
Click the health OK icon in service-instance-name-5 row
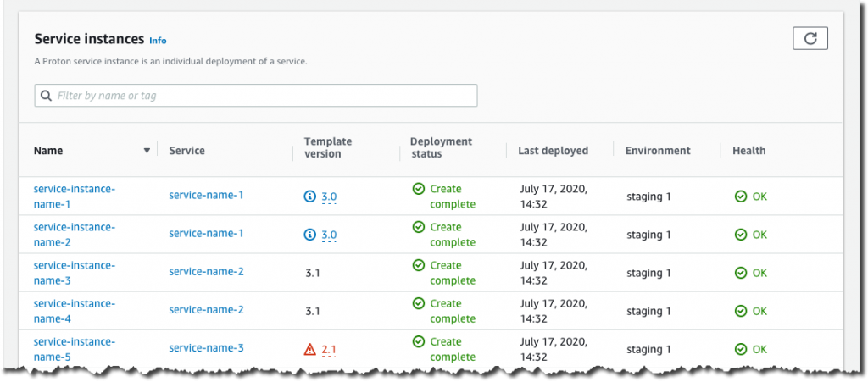(741, 349)
